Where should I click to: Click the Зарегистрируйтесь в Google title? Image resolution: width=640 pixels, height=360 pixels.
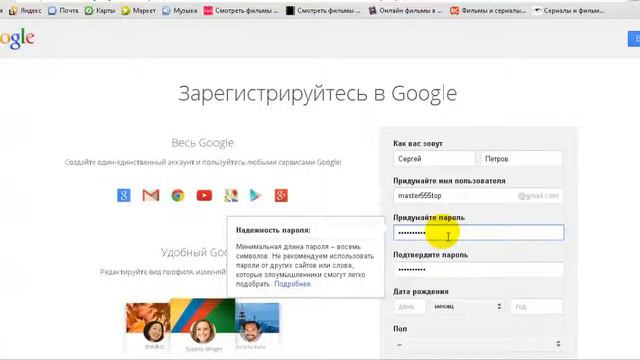coord(318,93)
